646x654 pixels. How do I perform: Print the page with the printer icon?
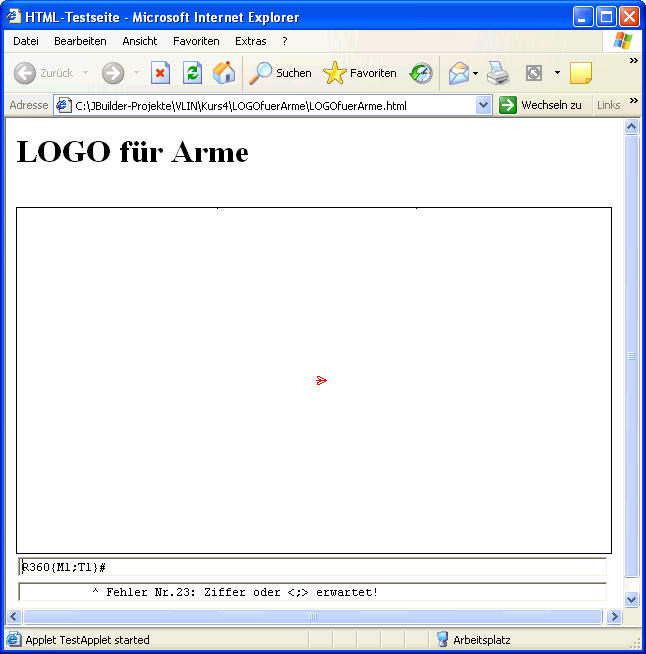[x=498, y=73]
